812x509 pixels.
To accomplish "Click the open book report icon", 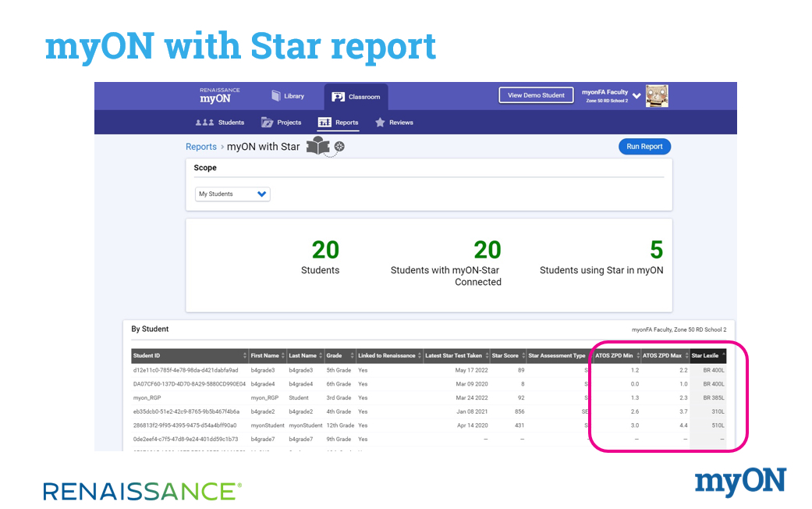I will click(318, 146).
